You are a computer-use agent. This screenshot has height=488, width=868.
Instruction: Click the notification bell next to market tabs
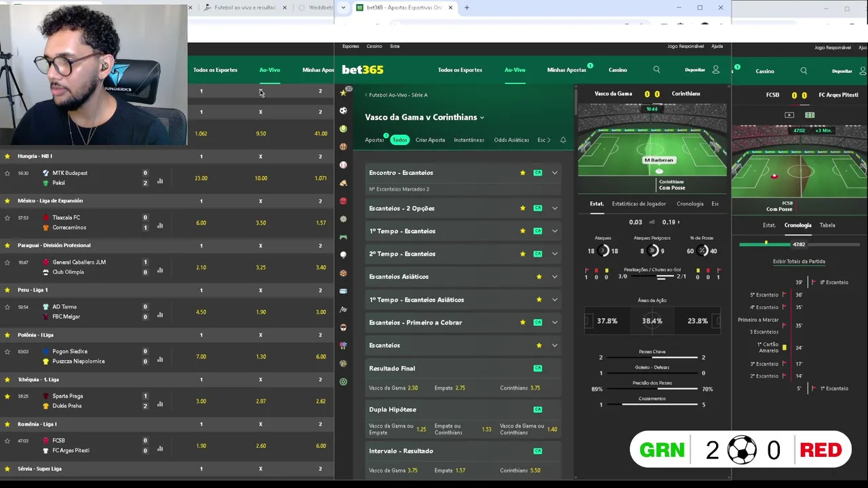563,140
